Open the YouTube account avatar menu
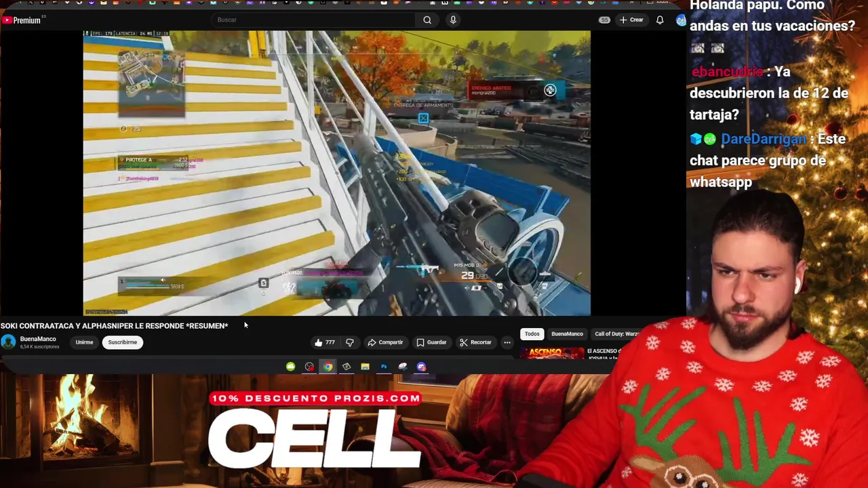This screenshot has height=488, width=868. (x=681, y=20)
